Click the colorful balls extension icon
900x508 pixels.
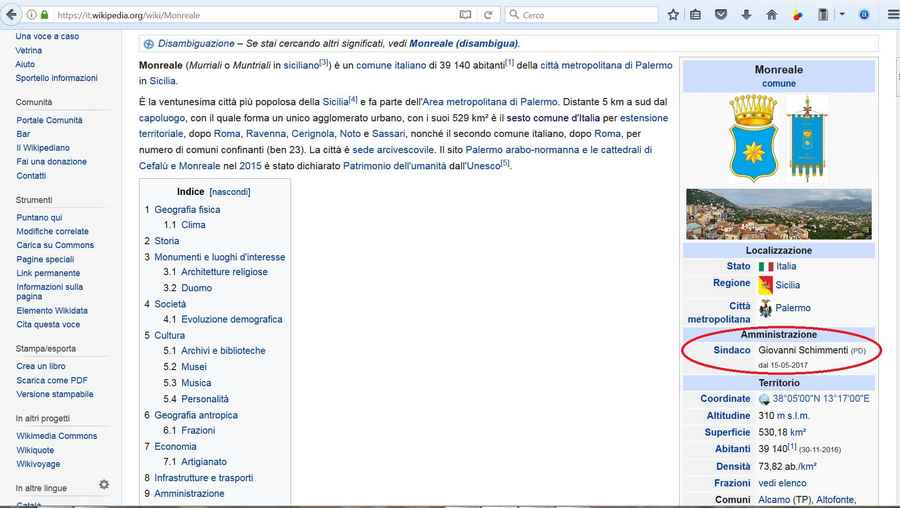(797, 15)
